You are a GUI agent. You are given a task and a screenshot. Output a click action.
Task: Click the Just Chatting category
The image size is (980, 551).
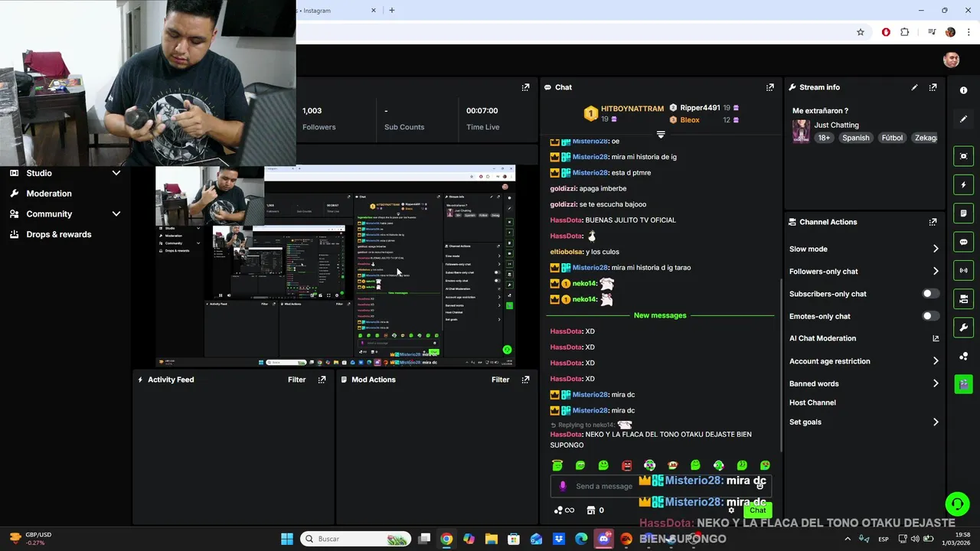(836, 125)
